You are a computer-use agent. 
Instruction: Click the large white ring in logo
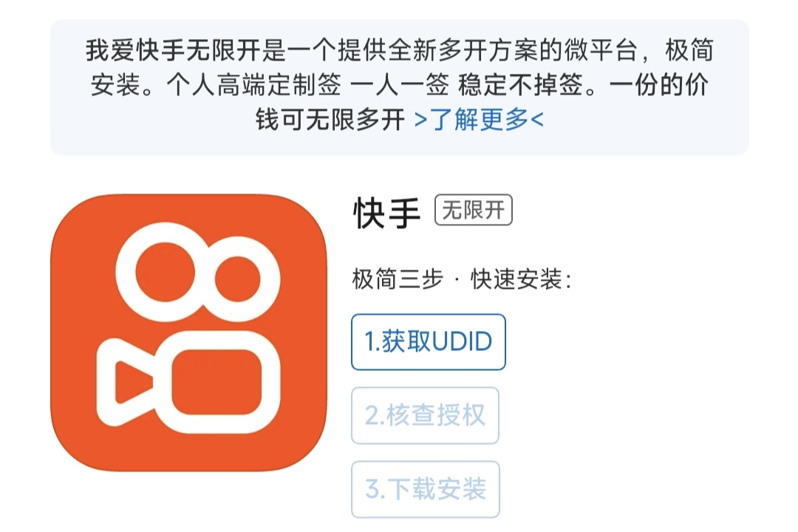click(x=166, y=273)
